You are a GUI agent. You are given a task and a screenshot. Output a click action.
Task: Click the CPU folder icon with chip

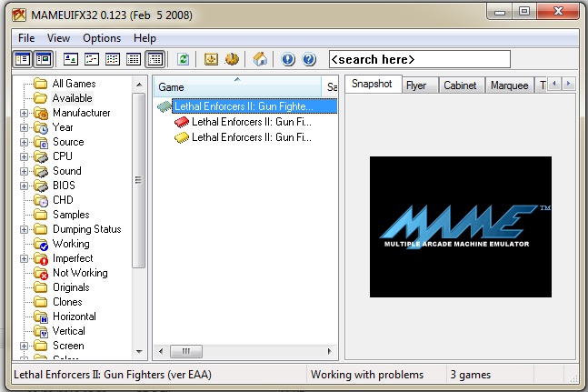click(x=41, y=156)
